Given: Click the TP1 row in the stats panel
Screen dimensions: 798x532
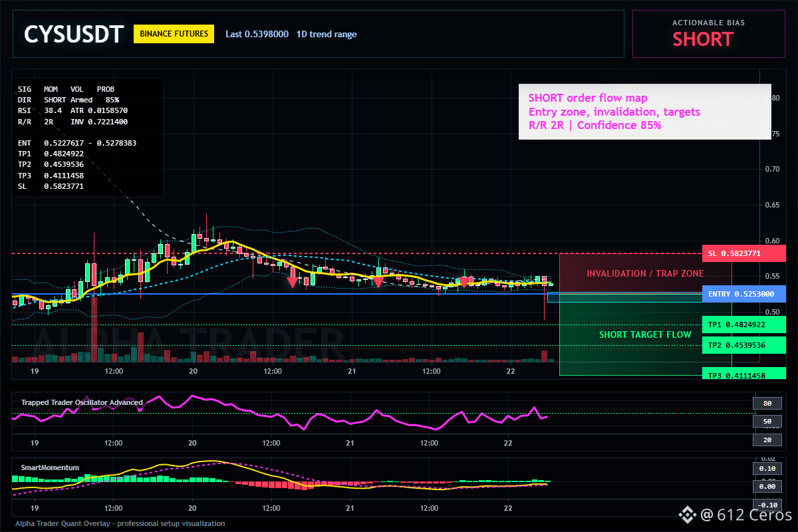Looking at the screenshot, I should [51, 153].
